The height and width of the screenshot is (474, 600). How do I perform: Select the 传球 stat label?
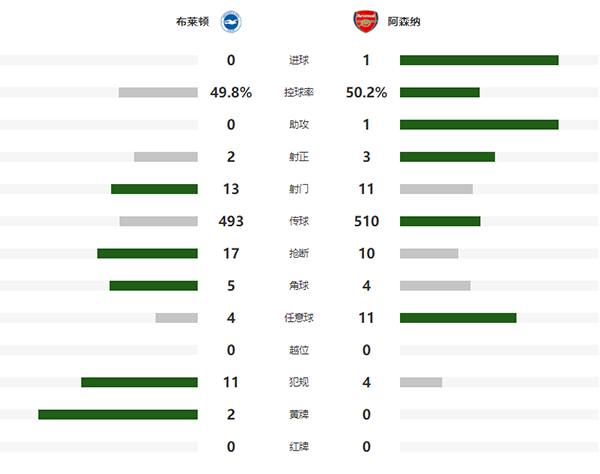(300, 221)
